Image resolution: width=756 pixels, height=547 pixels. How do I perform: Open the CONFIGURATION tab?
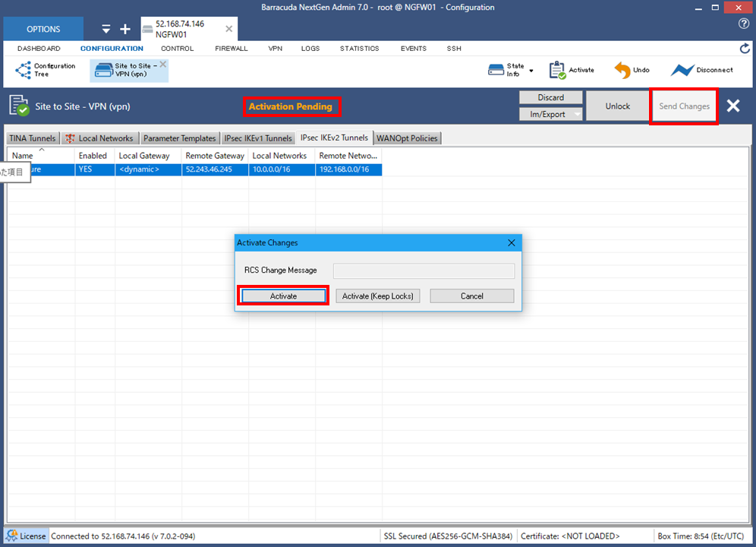coord(112,49)
